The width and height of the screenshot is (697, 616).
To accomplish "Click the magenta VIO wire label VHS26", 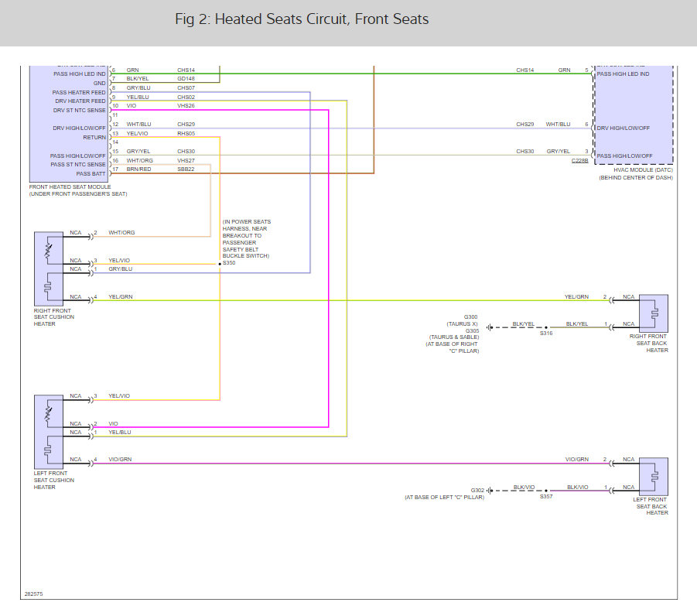I will click(x=186, y=106).
